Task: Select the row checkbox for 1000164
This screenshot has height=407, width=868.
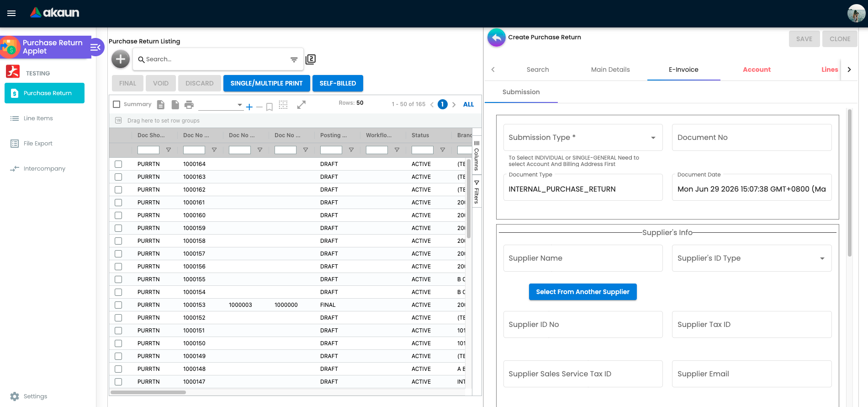Action: (118, 164)
